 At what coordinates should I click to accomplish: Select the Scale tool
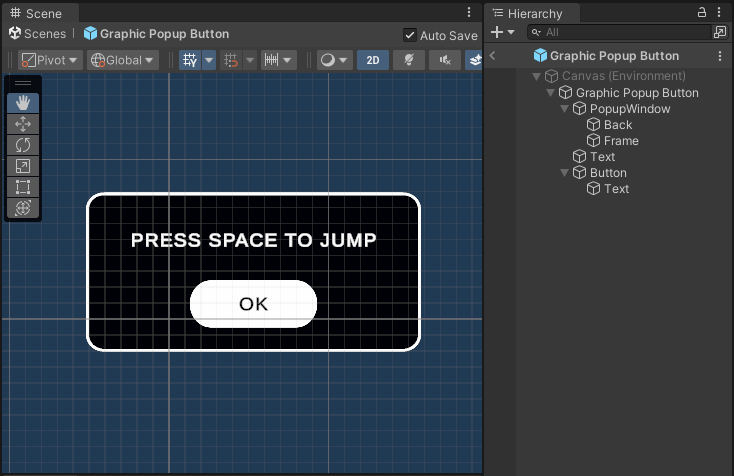pyautogui.click(x=23, y=165)
